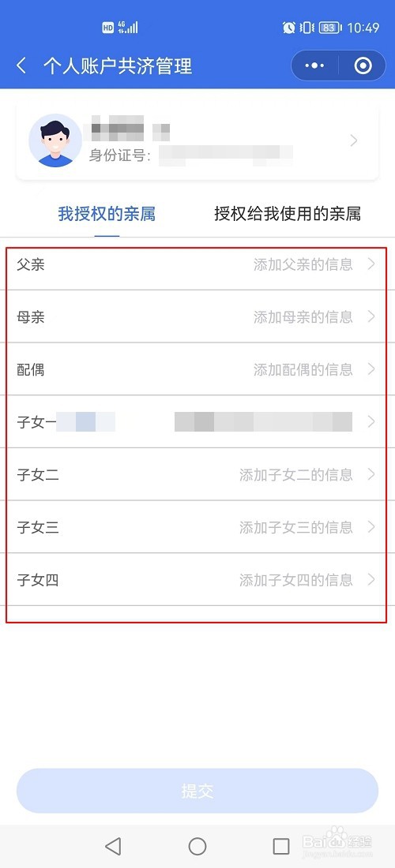The width and height of the screenshot is (395, 868).
Task: Tap the alarm clock status bar icon
Action: click(x=288, y=27)
